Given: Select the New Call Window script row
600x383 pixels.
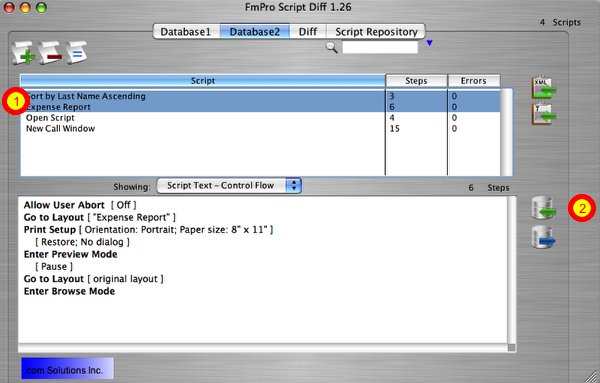Looking at the screenshot, I should tap(260, 129).
